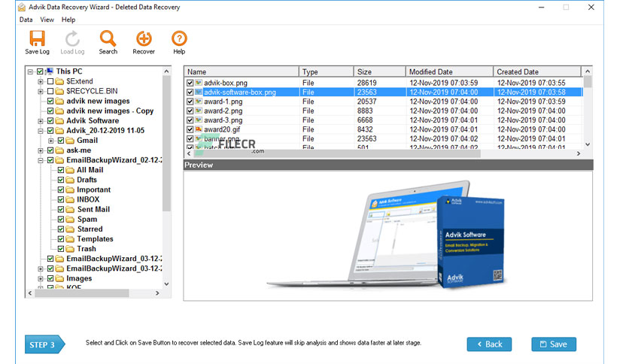This screenshot has height=364, width=629.
Task: Click the Back button
Action: [x=489, y=344]
